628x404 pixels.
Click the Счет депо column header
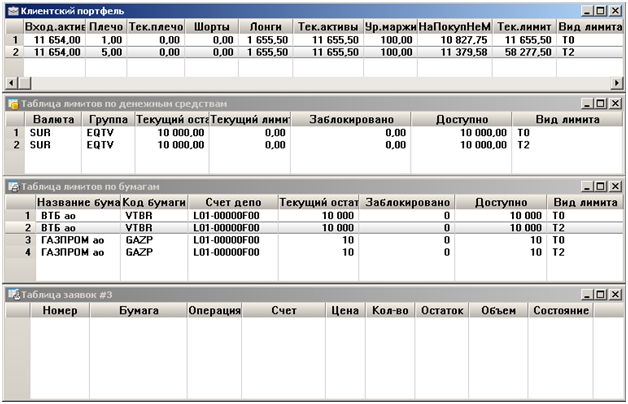point(232,202)
